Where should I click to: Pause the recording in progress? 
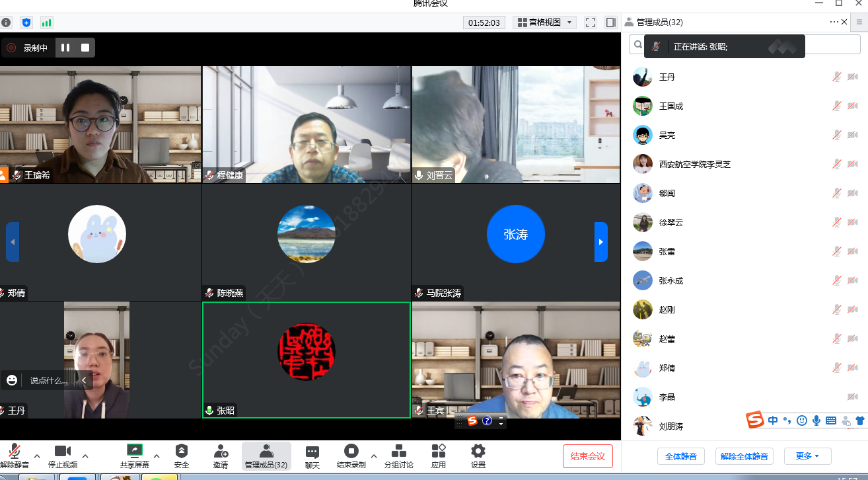pyautogui.click(x=65, y=48)
